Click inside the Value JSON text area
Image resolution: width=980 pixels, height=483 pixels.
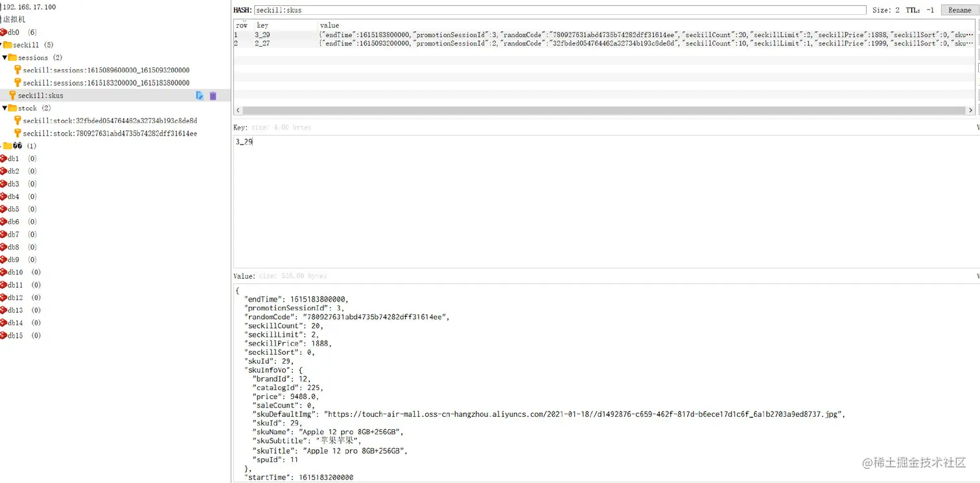pyautogui.click(x=606, y=383)
